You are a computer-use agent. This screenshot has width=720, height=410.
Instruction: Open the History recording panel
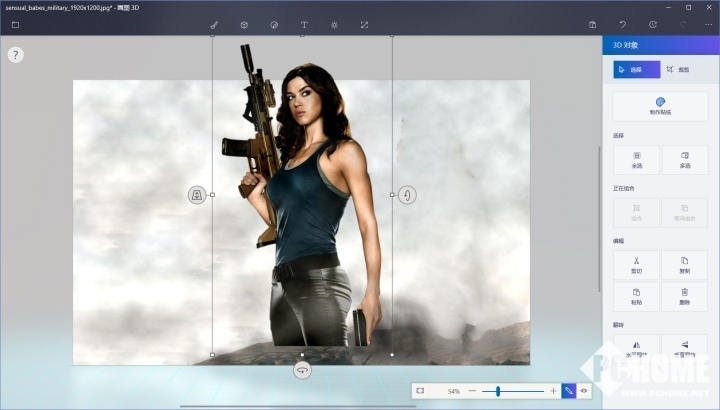652,25
